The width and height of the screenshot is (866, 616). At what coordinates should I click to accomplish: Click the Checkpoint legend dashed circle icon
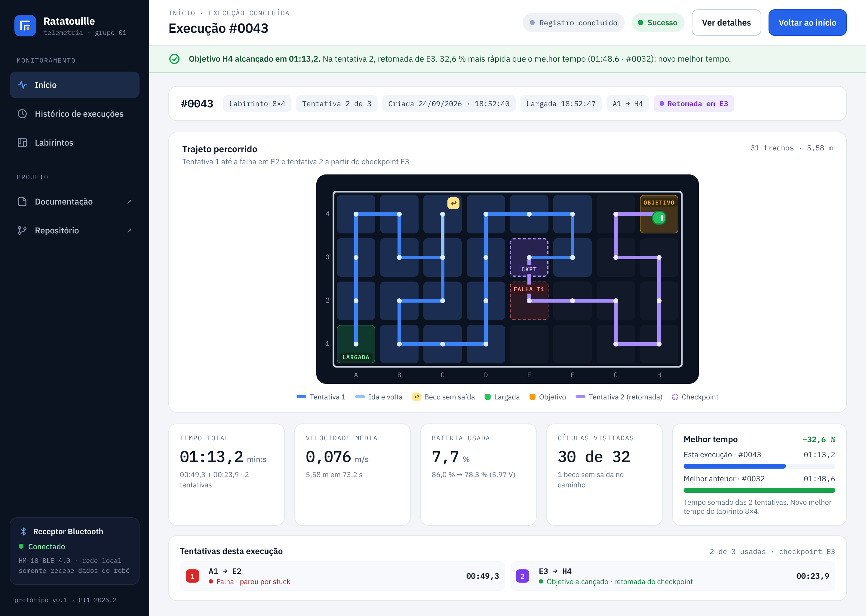click(x=675, y=397)
